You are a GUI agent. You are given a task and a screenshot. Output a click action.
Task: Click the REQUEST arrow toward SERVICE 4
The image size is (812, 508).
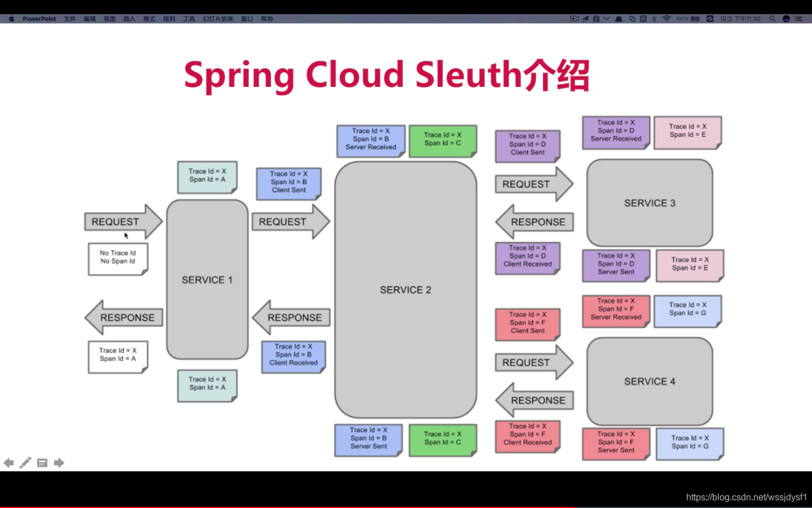pyautogui.click(x=534, y=362)
